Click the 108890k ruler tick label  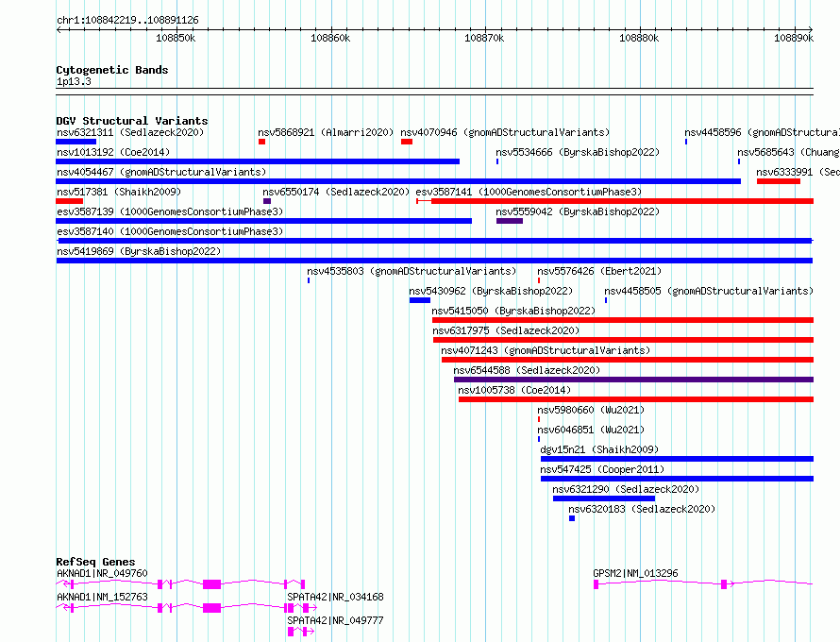click(794, 38)
